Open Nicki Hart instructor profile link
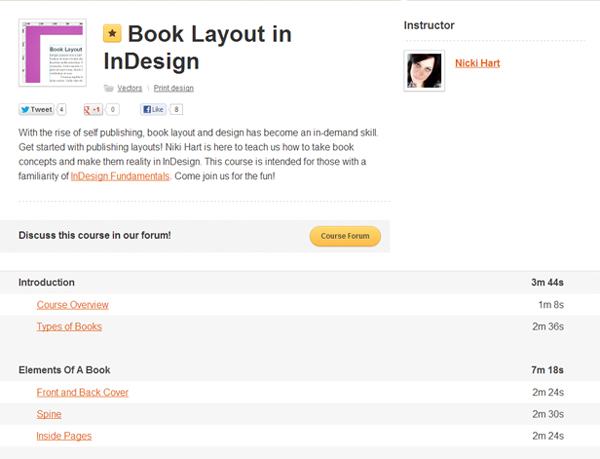Screen dimensions: 600x459 tap(477, 64)
